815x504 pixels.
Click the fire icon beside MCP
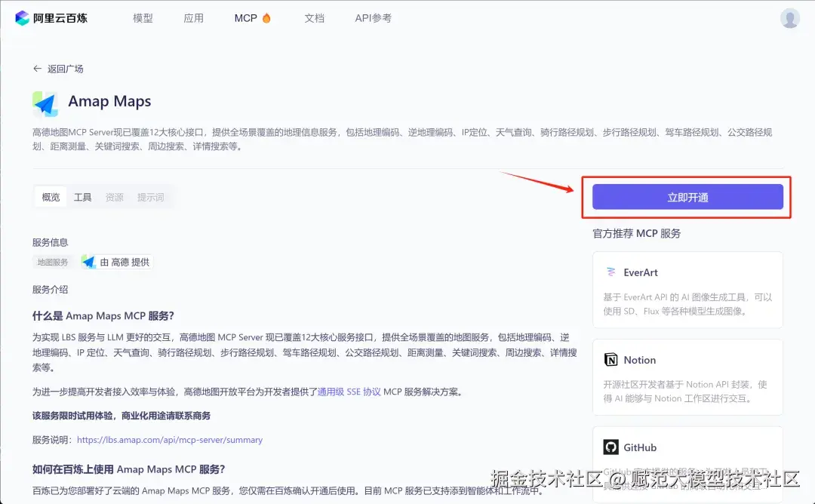pyautogui.click(x=268, y=17)
